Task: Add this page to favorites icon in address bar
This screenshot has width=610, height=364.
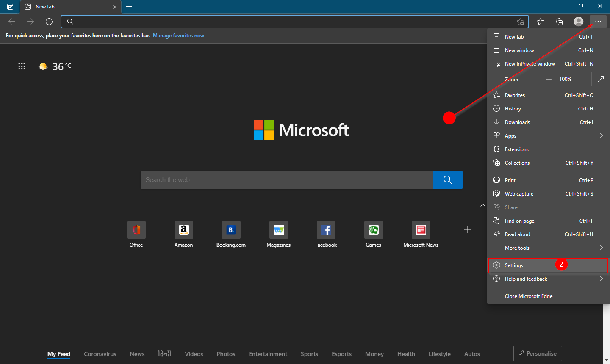Action: 521,22
